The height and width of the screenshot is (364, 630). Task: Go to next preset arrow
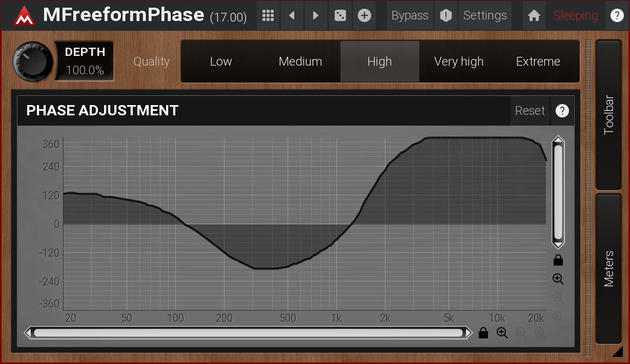click(316, 16)
